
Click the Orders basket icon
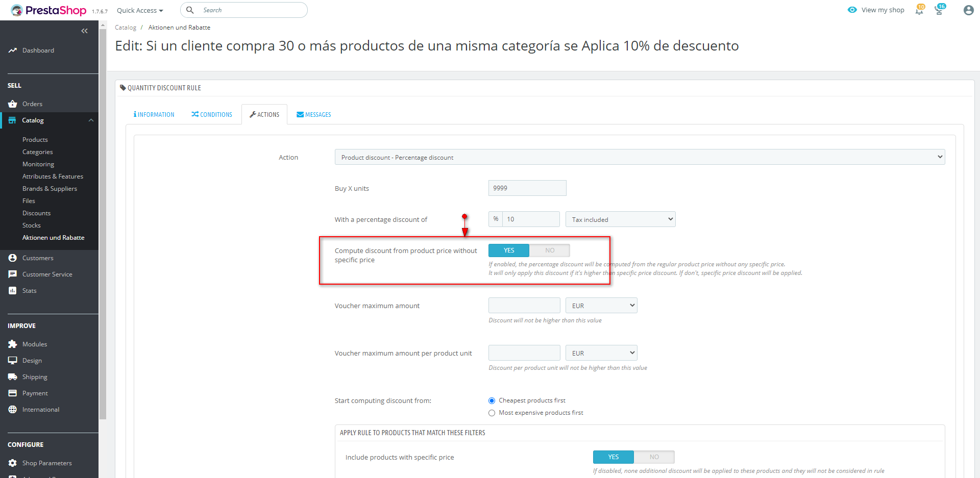[13, 104]
